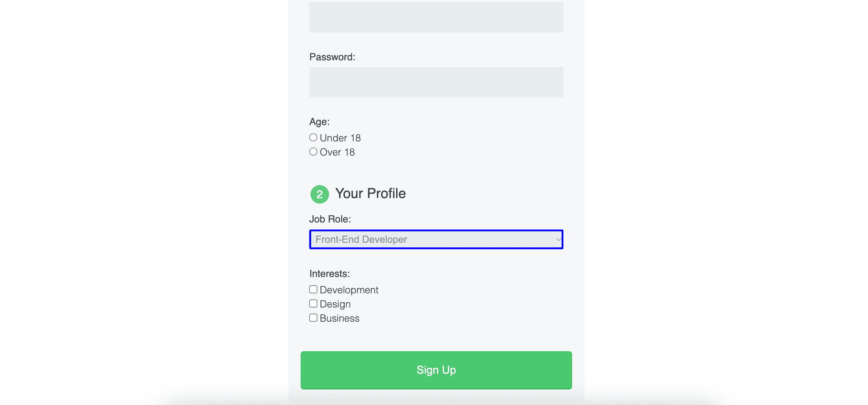This screenshot has height=405, width=868.
Task: Click the "Under 18" label text
Action: click(340, 137)
